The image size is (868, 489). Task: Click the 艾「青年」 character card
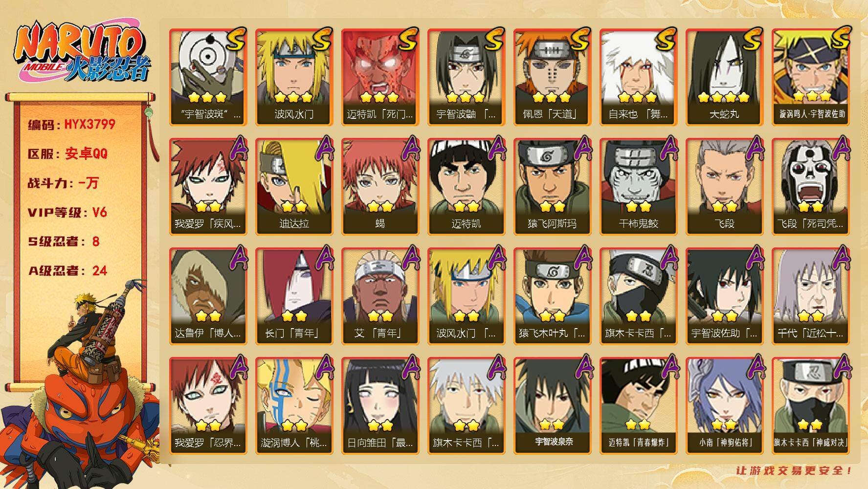pos(380,296)
